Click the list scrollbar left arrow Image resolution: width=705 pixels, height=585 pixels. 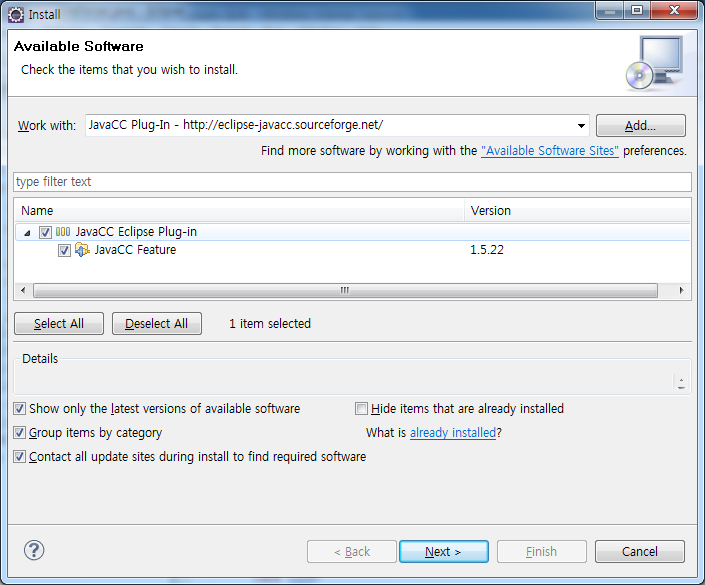tap(23, 290)
